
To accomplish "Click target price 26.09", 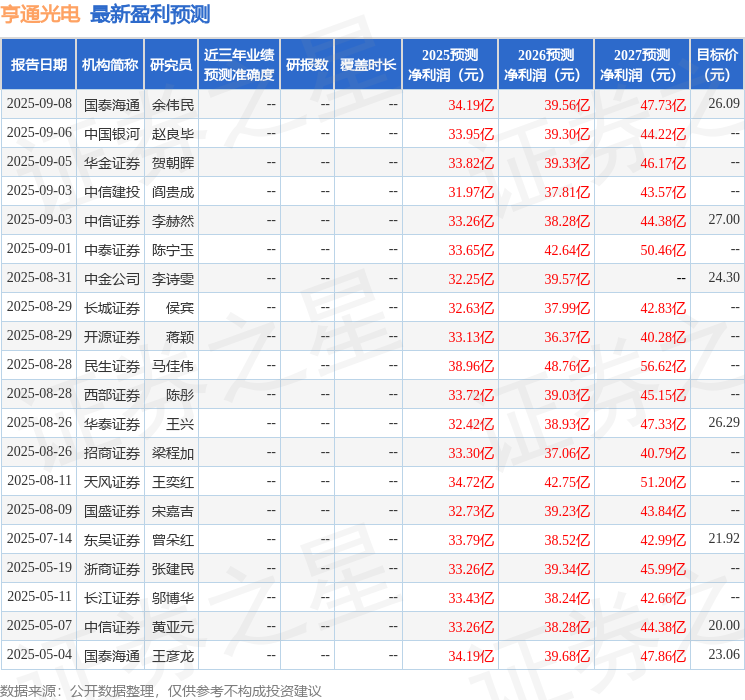I will tap(724, 103).
